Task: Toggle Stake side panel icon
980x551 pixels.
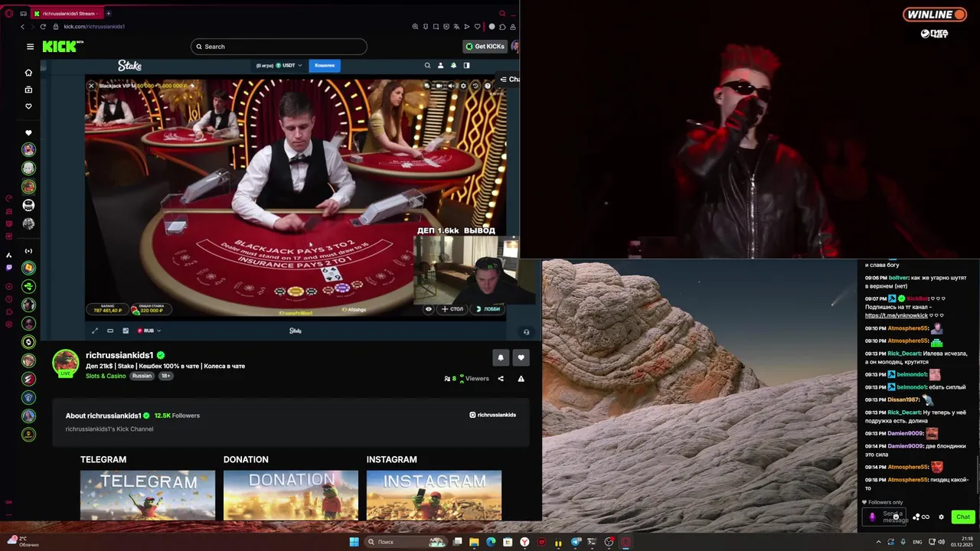Action: click(466, 66)
